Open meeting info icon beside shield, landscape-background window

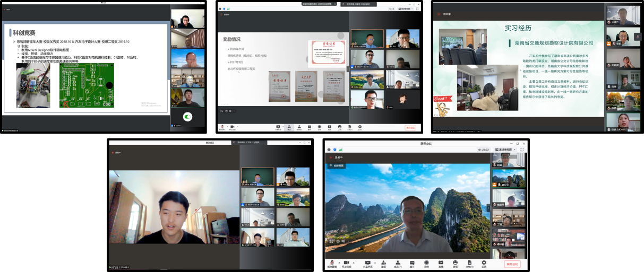329,150
